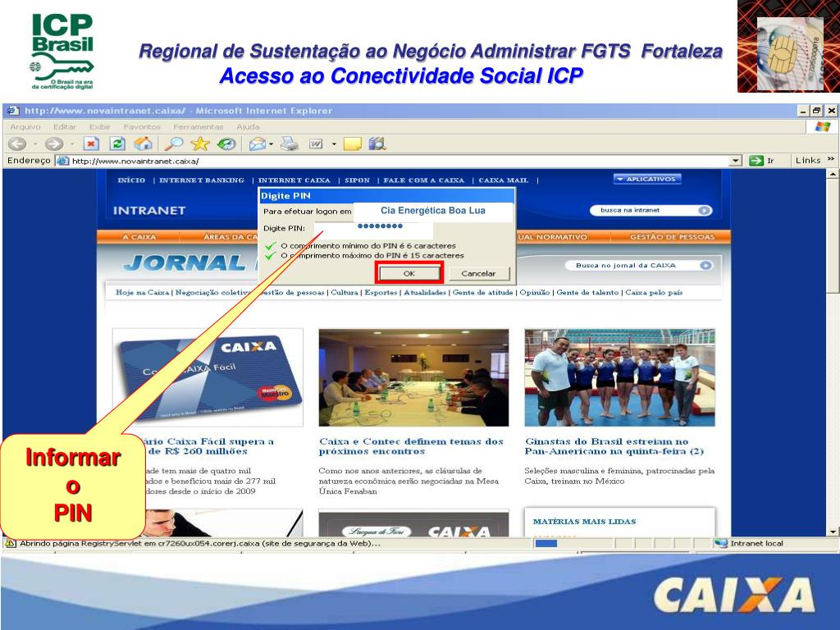Print page using printer icon
The height and width of the screenshot is (630, 840).
(x=290, y=144)
